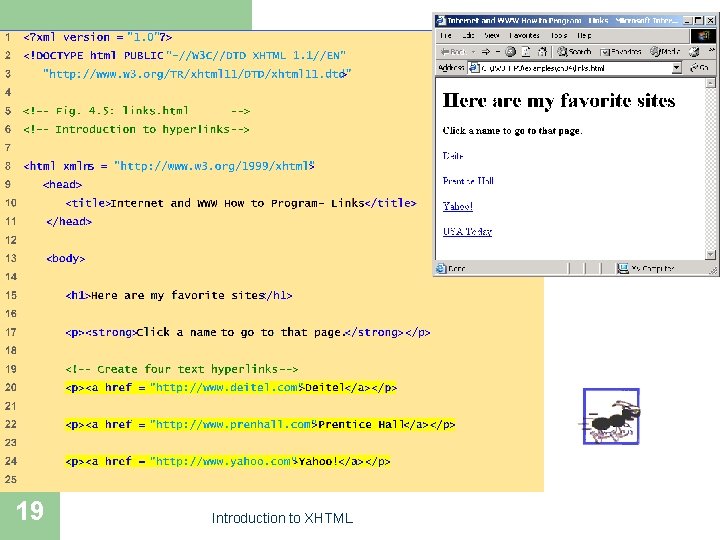The height and width of the screenshot is (540, 720).
Task: Click the strong paragraph code line 17
Action: [248, 332]
